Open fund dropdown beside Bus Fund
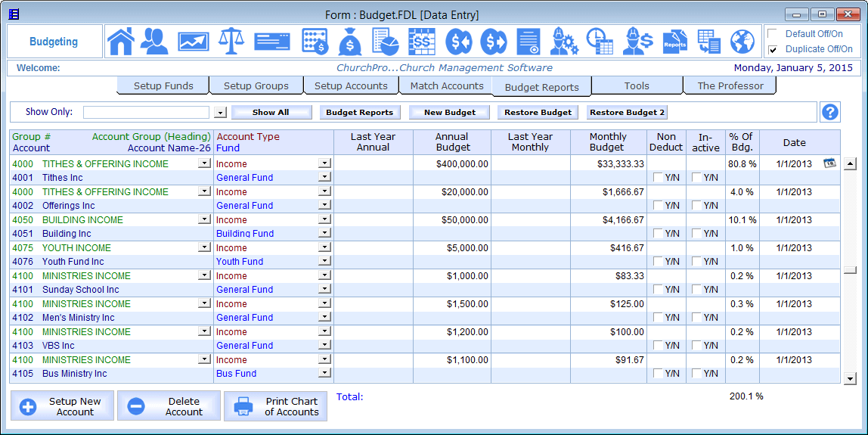This screenshot has width=868, height=435. (325, 373)
